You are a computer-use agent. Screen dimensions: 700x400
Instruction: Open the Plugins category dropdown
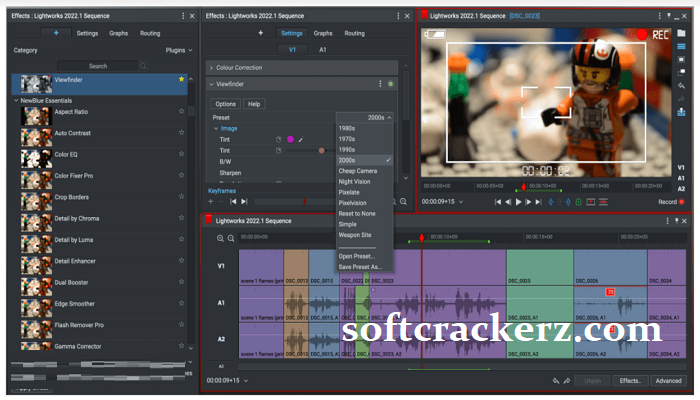point(179,50)
